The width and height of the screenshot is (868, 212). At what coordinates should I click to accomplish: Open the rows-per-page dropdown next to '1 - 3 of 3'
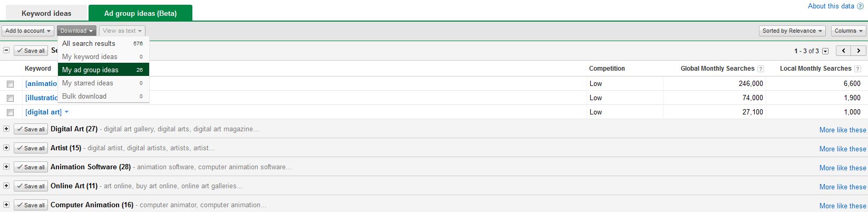click(x=825, y=51)
